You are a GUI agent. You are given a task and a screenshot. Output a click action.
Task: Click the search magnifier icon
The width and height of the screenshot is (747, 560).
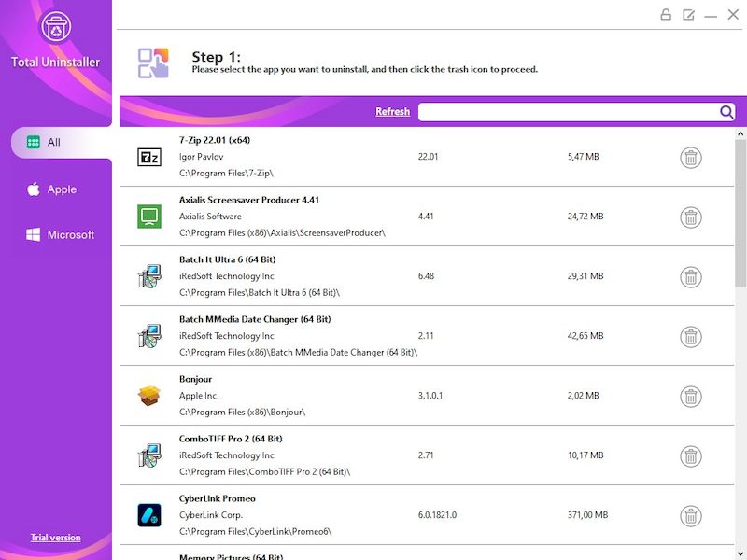(726, 111)
